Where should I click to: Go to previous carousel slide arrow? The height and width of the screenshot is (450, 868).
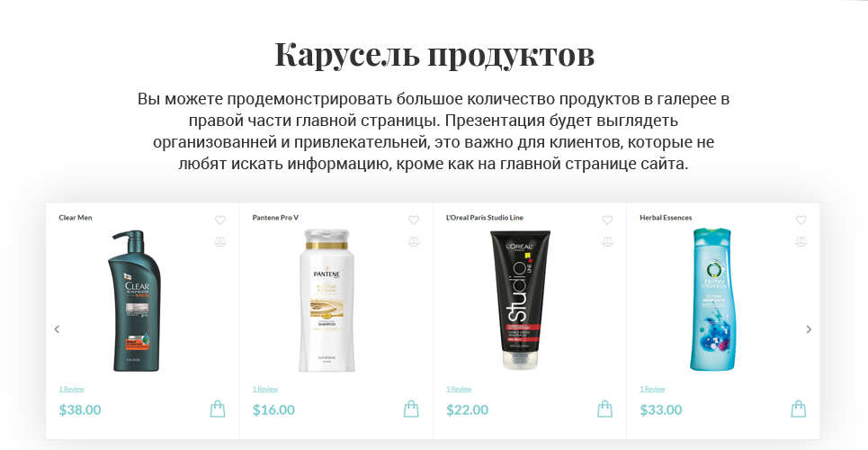point(57,329)
